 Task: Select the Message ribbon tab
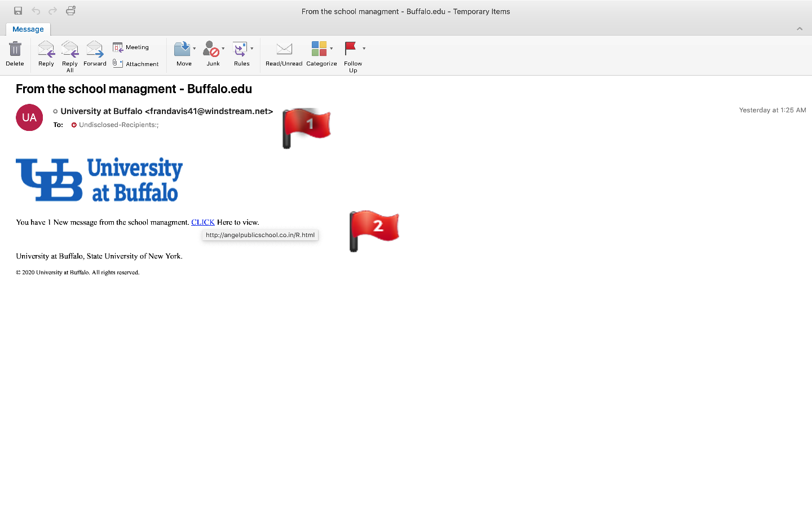(28, 29)
